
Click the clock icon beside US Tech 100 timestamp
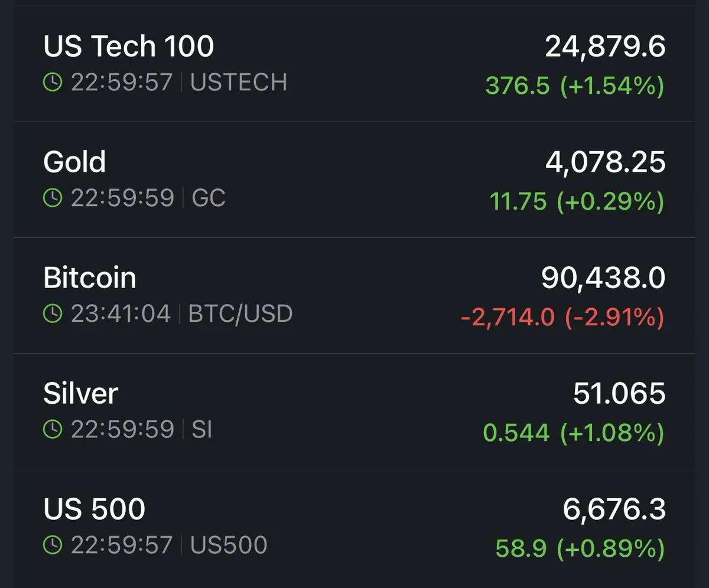[x=53, y=82]
